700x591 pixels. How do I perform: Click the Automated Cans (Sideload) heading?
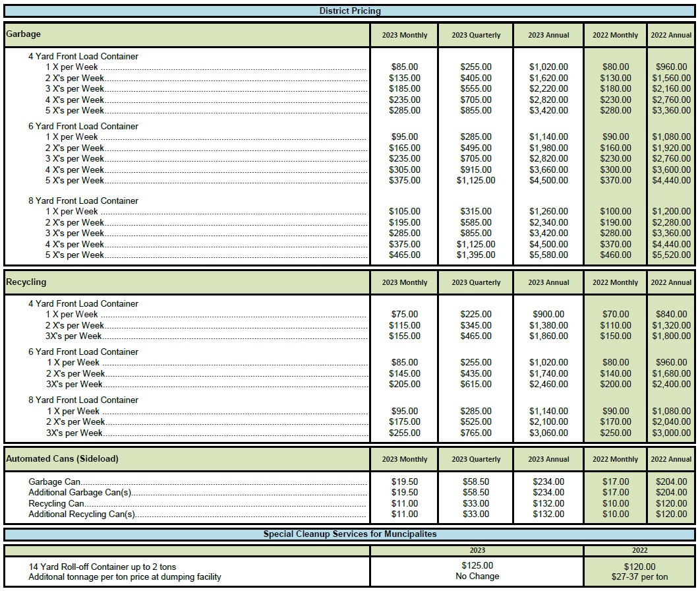click(62, 458)
